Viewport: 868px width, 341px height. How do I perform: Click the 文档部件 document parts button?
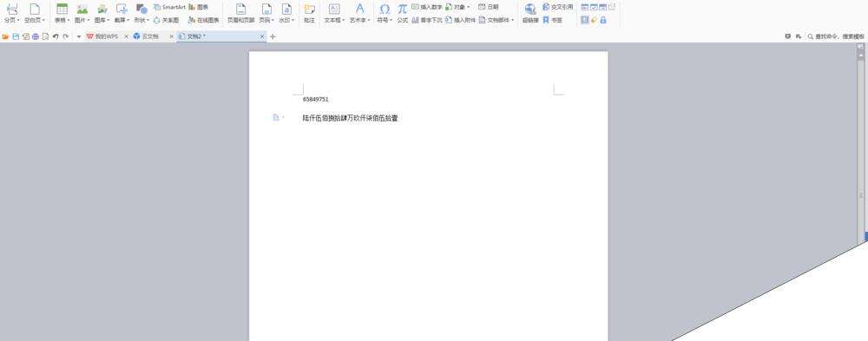point(496,20)
